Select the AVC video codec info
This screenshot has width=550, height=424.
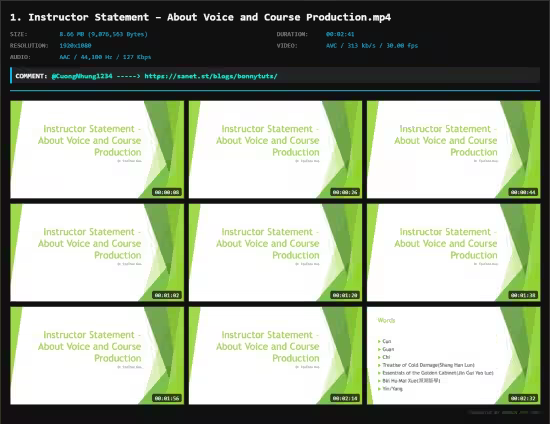(x=372, y=46)
